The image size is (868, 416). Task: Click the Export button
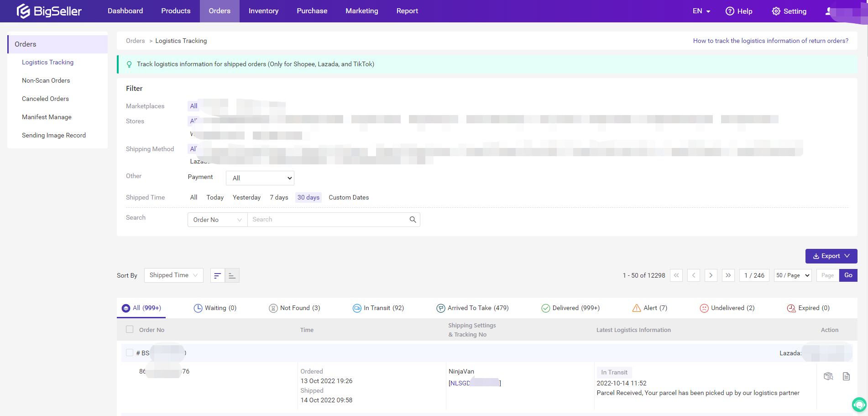coord(831,256)
